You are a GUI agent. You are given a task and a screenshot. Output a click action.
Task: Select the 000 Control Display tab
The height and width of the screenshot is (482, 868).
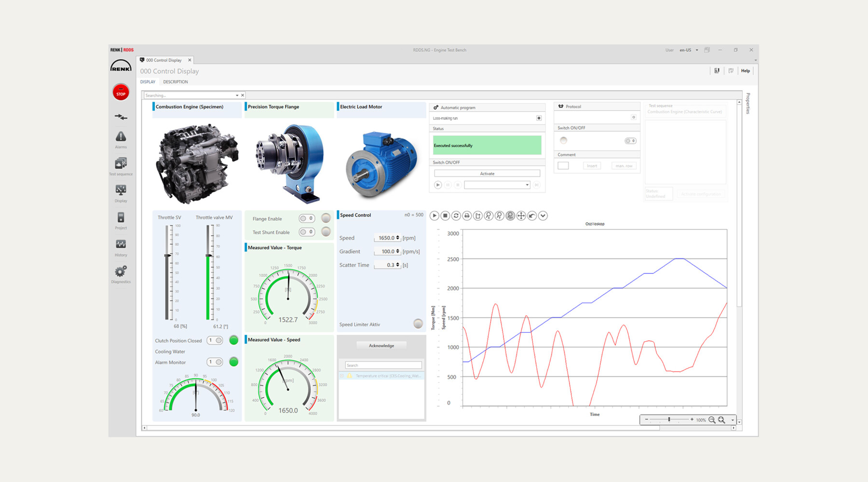[x=164, y=60]
